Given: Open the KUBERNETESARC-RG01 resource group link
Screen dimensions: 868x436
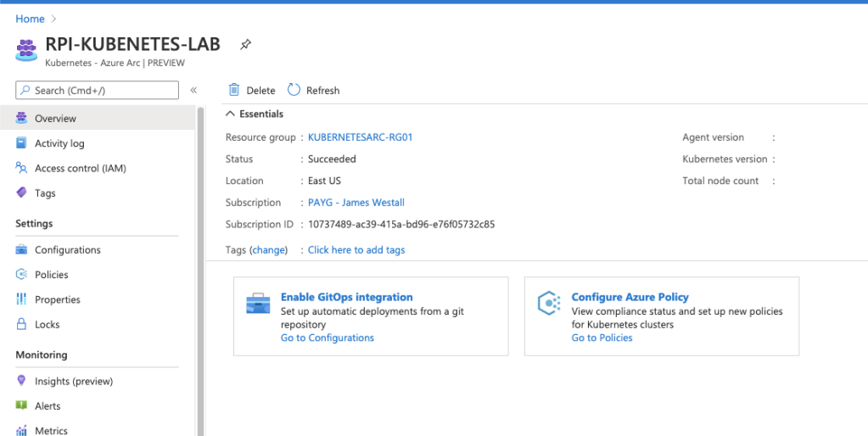Looking at the screenshot, I should point(360,137).
